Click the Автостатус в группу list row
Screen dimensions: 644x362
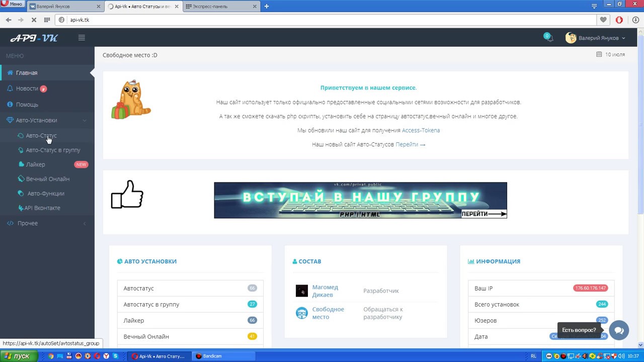190,304
